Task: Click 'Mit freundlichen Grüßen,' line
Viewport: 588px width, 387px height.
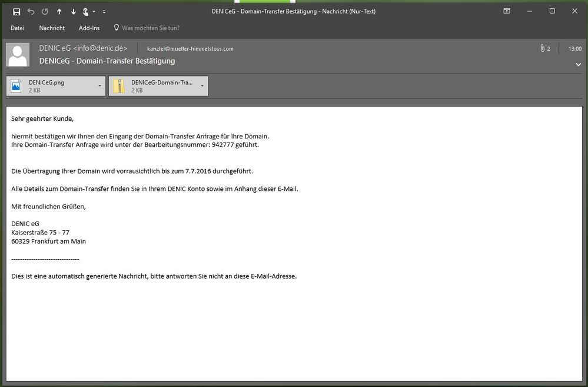Action: [x=48, y=206]
